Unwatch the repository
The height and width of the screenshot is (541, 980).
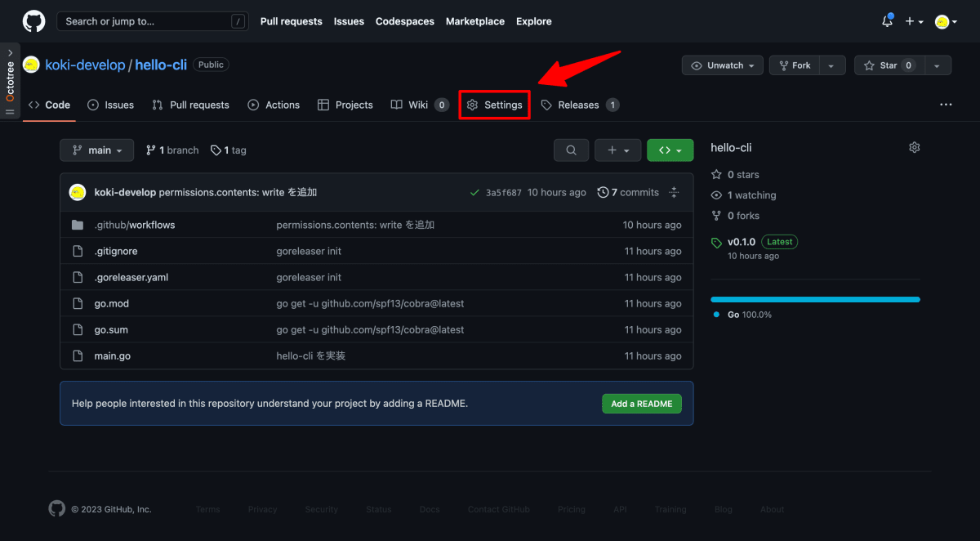pyautogui.click(x=722, y=65)
